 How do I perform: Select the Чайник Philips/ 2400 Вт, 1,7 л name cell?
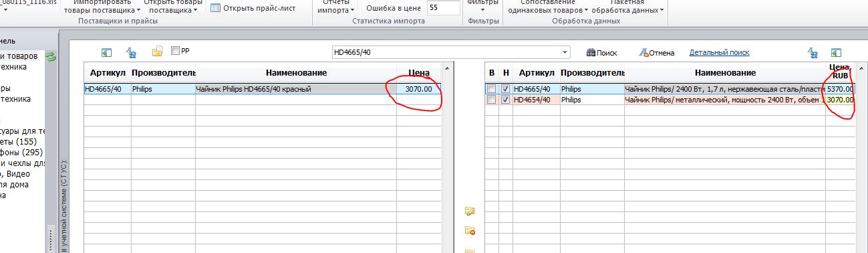725,88
